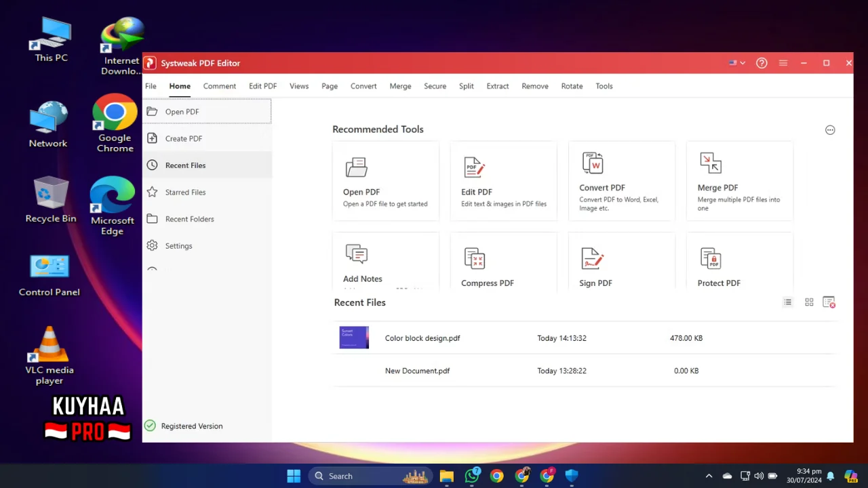Click the help question mark icon
The width and height of the screenshot is (868, 488).
click(762, 63)
